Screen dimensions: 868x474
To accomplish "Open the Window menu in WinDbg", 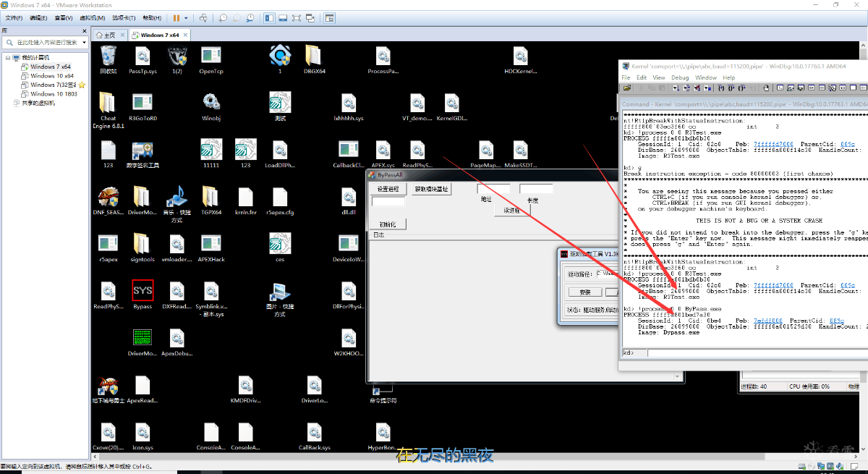I will click(706, 77).
